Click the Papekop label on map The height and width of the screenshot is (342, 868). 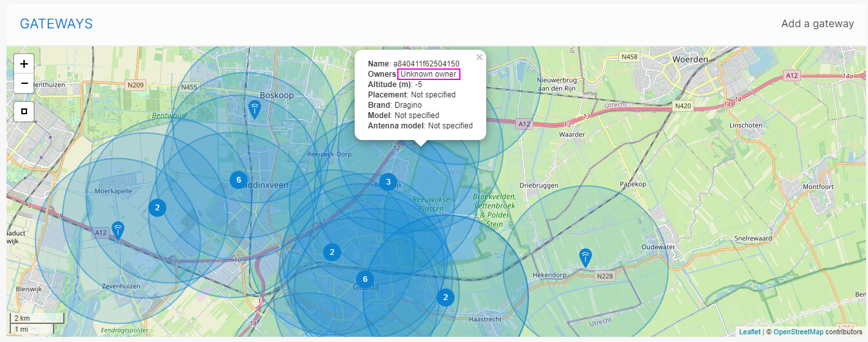click(633, 184)
